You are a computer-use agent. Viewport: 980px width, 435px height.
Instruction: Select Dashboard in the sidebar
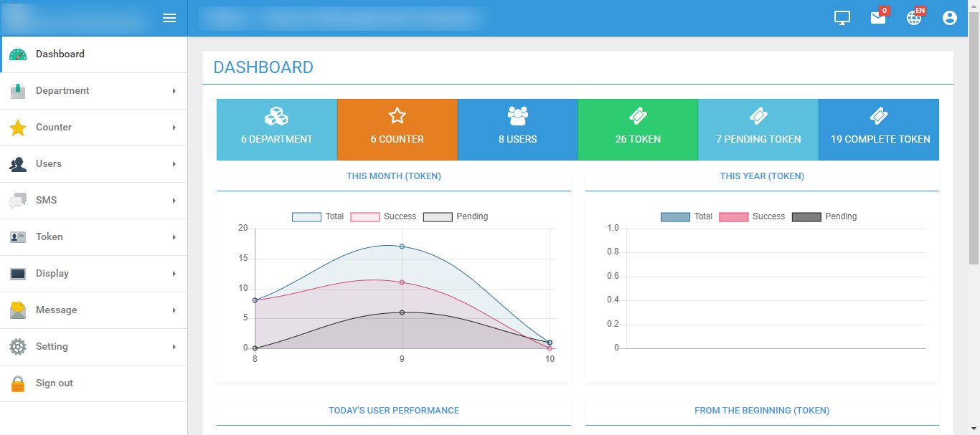[x=60, y=54]
